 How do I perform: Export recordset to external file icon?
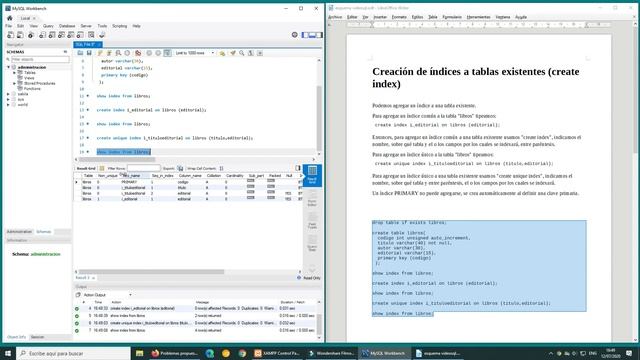coord(180,168)
